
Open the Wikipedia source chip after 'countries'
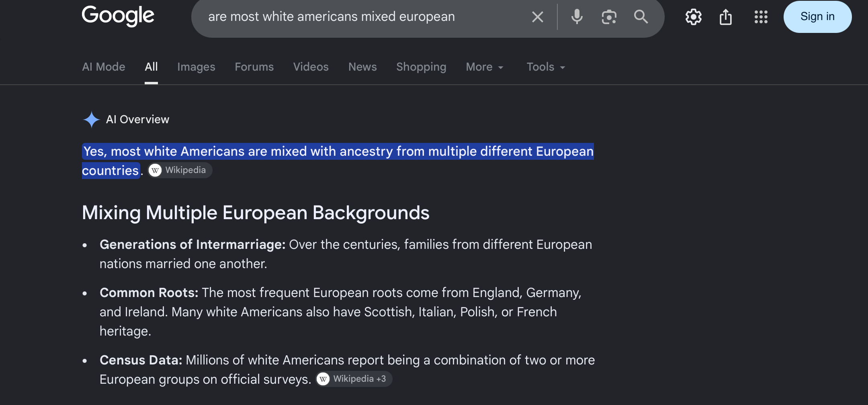(180, 170)
